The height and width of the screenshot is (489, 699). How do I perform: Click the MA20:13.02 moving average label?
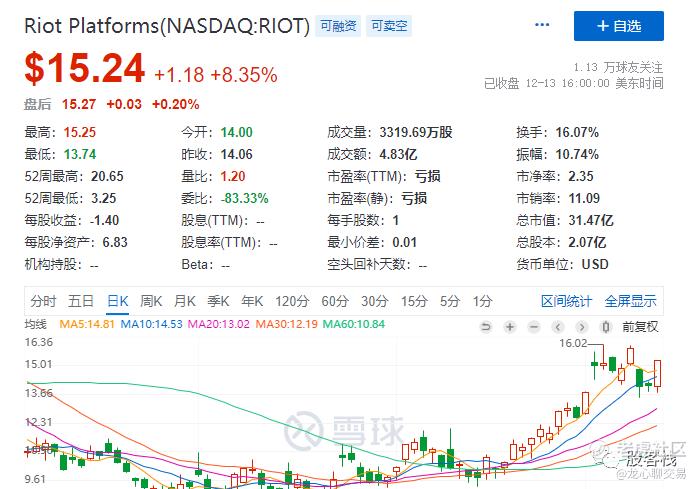218,324
